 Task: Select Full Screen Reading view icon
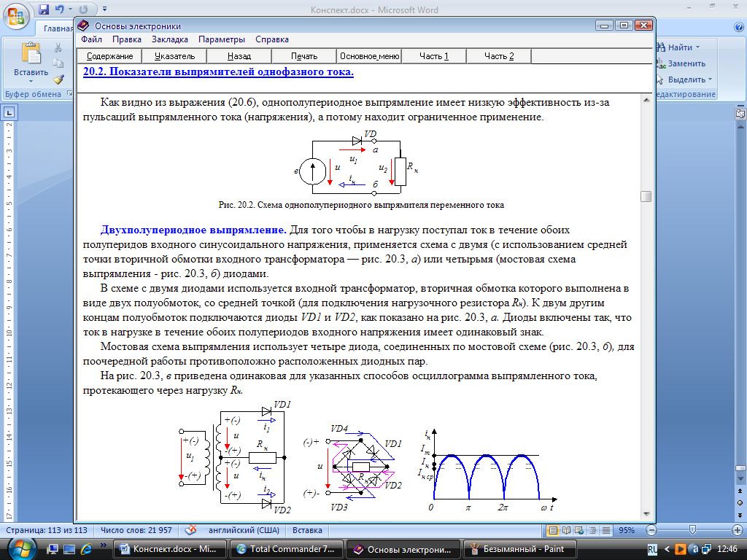pos(566,530)
